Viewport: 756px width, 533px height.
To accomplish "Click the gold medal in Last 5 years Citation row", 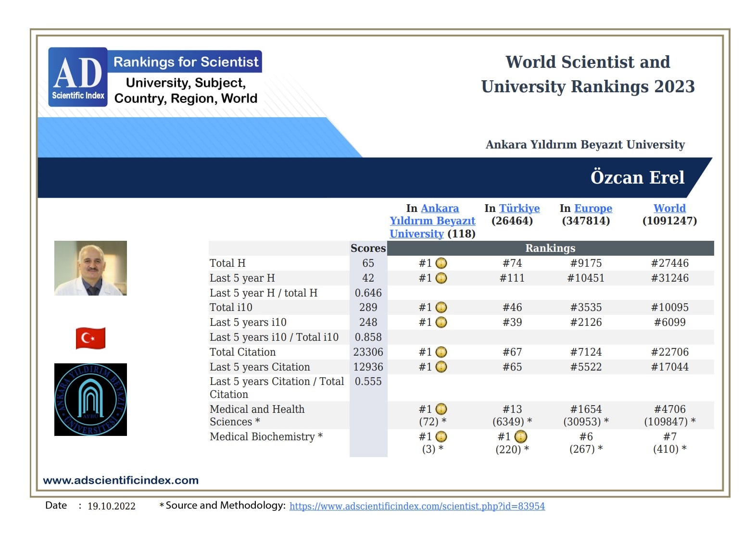I will 441,367.
